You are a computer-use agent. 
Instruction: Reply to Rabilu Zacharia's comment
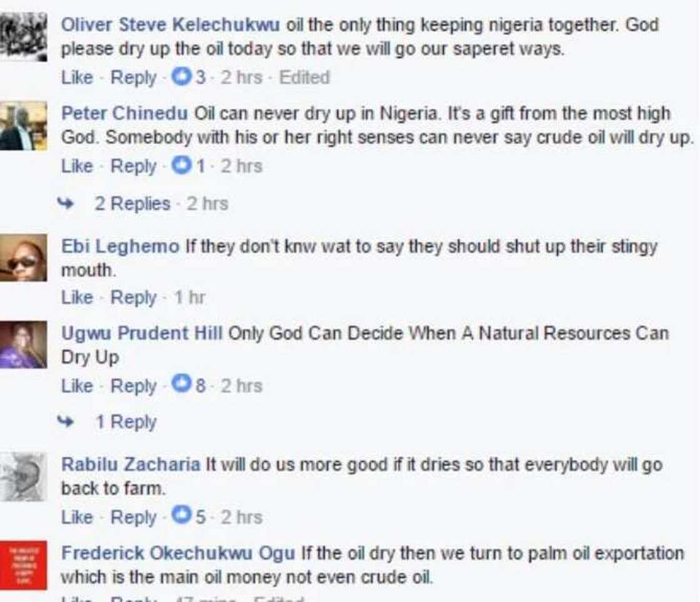(133, 518)
